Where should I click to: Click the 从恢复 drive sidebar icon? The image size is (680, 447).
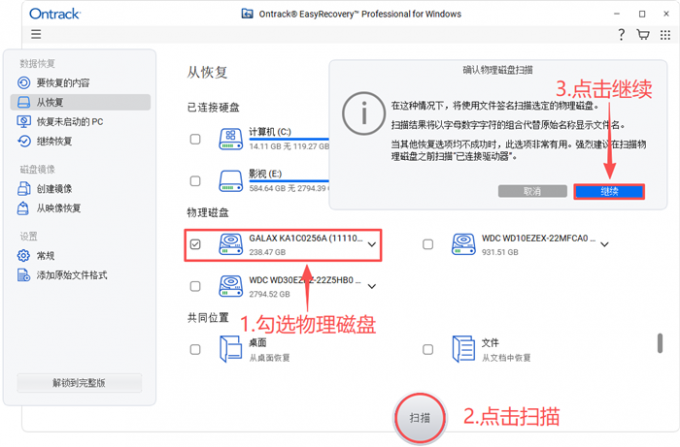pos(23,102)
